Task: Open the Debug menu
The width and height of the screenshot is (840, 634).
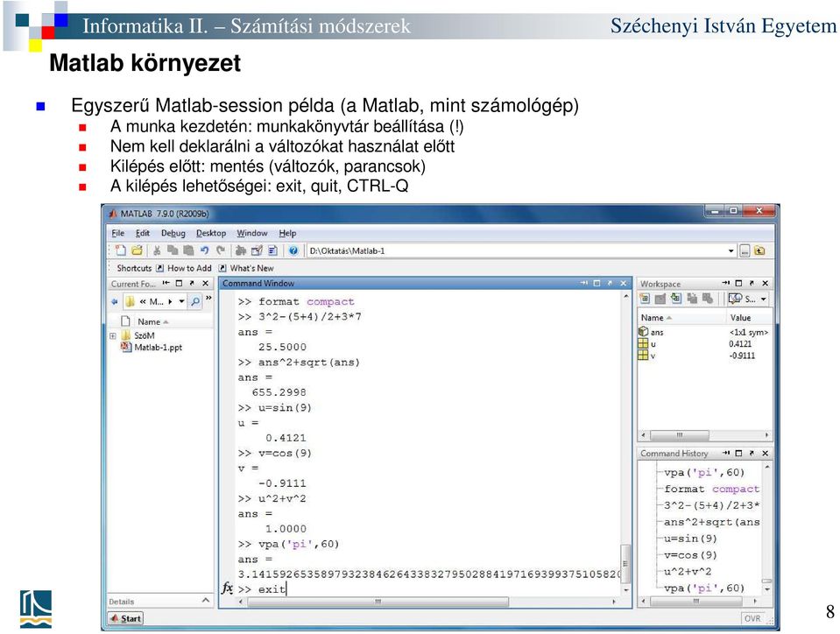Action: (x=173, y=233)
